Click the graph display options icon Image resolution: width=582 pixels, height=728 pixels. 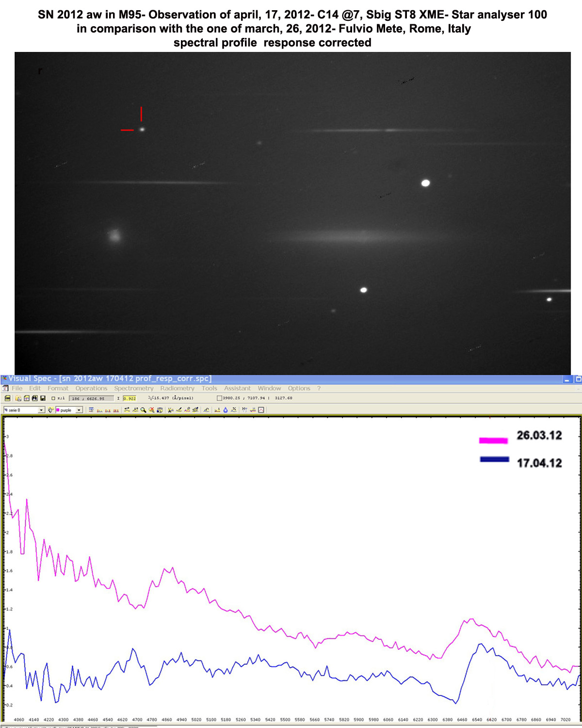tap(91, 410)
